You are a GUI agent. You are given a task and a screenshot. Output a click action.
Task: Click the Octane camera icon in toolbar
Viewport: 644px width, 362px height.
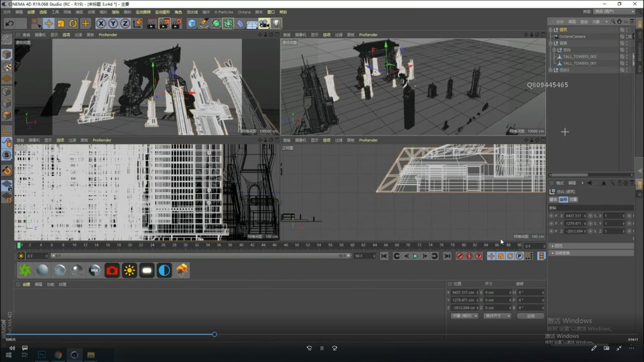click(x=264, y=24)
